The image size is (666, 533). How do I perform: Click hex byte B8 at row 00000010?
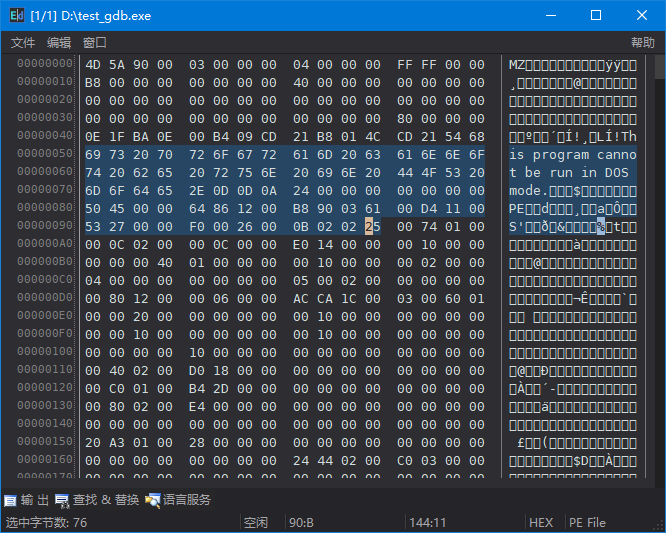coord(93,82)
